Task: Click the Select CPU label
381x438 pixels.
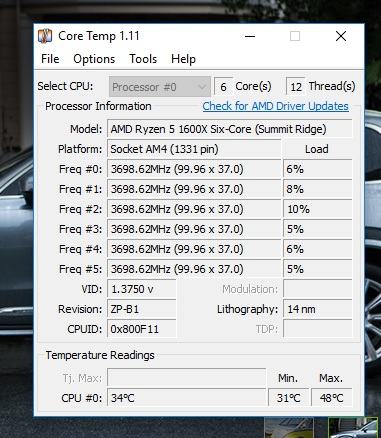Action: [65, 86]
